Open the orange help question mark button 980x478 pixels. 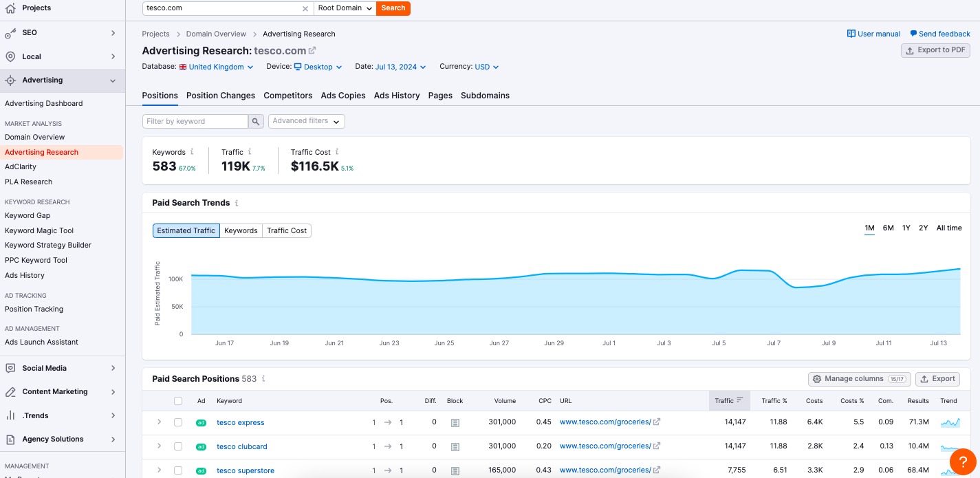point(961,461)
